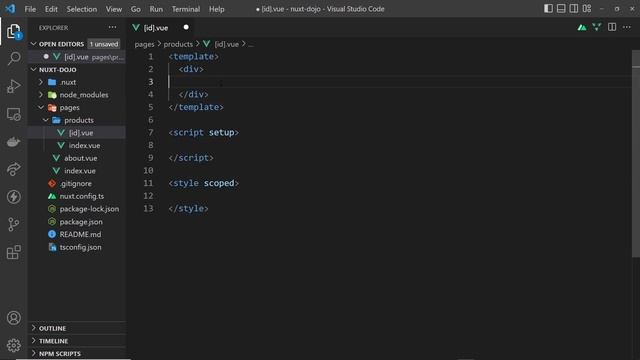Image resolution: width=640 pixels, height=360 pixels.
Task: Open package.json file
Action: pos(77,222)
